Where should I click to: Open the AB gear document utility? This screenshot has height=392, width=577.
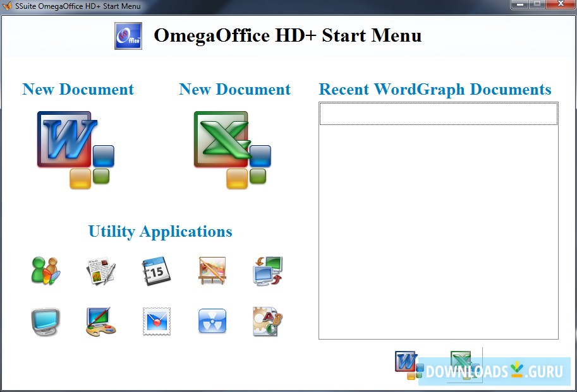tap(267, 321)
